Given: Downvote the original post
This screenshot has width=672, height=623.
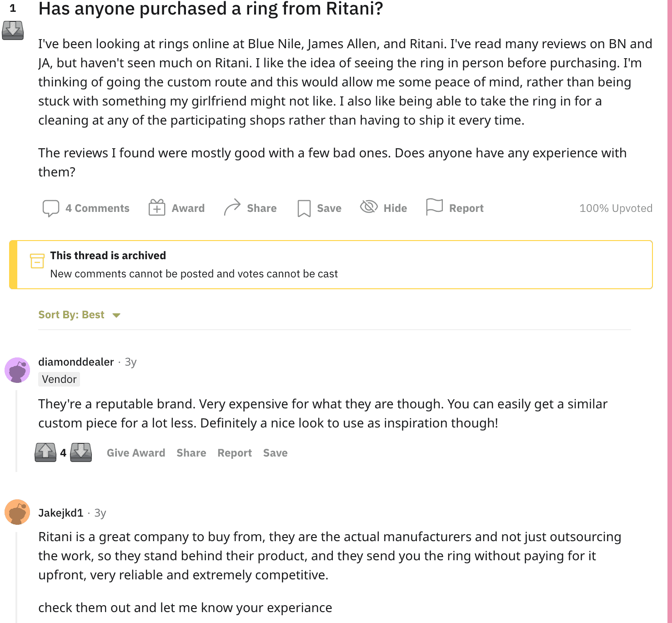Looking at the screenshot, I should [x=12, y=30].
